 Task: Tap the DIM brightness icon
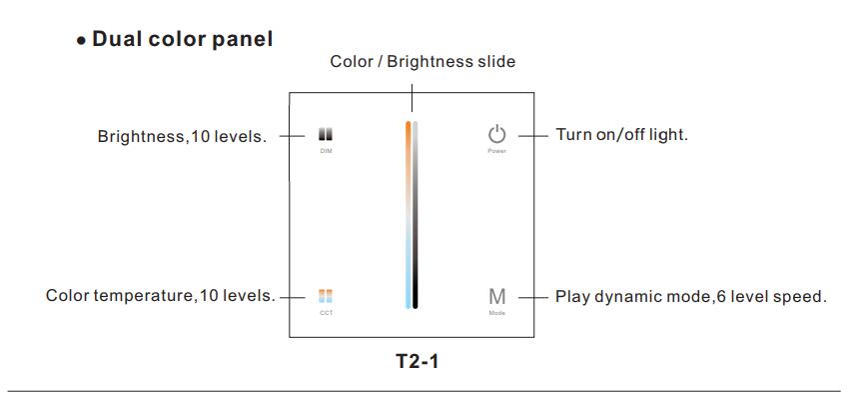326,134
